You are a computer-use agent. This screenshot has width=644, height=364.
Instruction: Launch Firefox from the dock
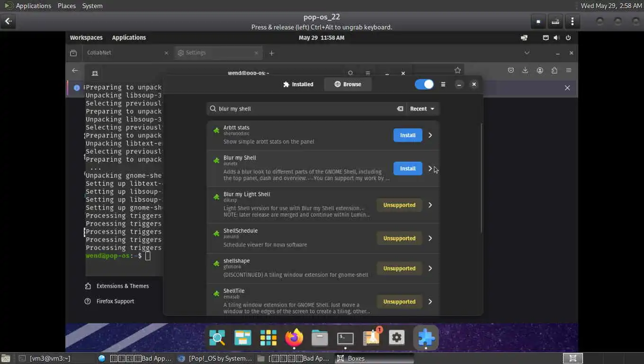pos(294,337)
